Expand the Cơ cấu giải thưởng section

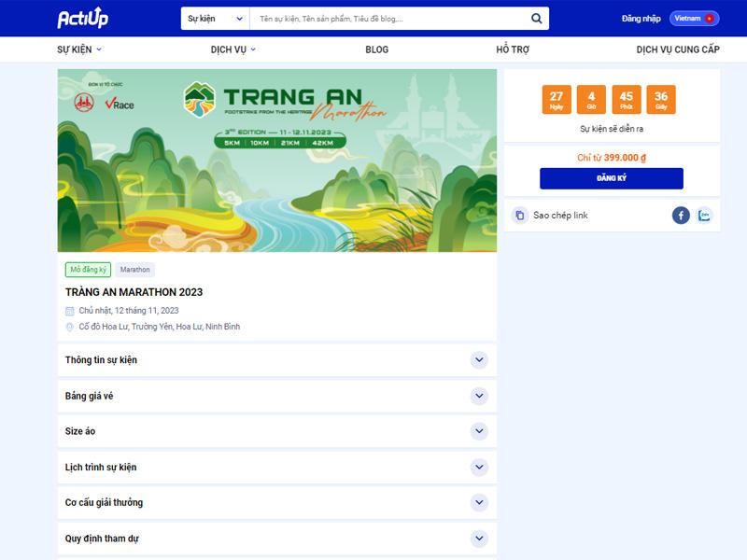point(479,502)
